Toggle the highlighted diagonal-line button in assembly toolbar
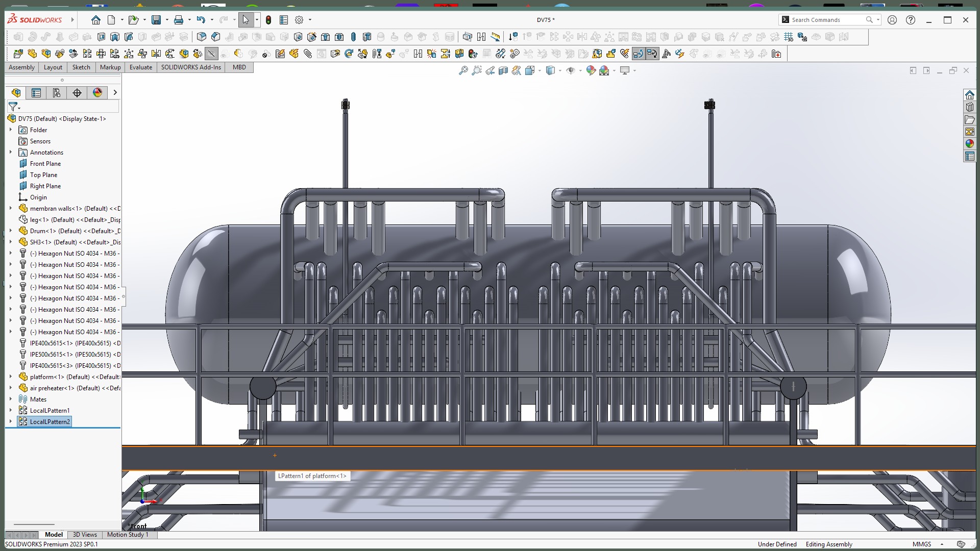Viewport: 980px width, 551px height. coord(211,54)
